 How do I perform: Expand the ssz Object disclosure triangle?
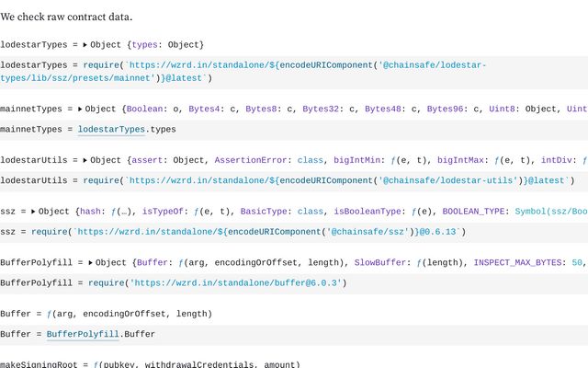point(33,212)
